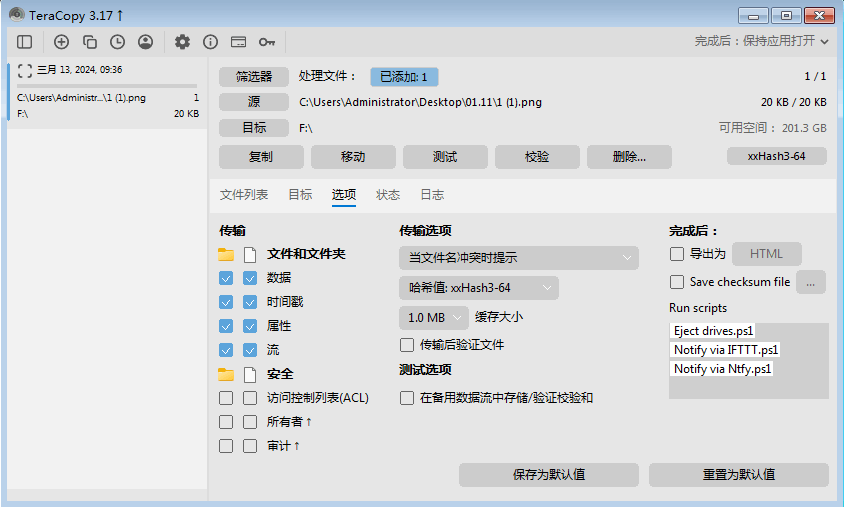Toggle file checkbox for 属性

pyautogui.click(x=250, y=326)
